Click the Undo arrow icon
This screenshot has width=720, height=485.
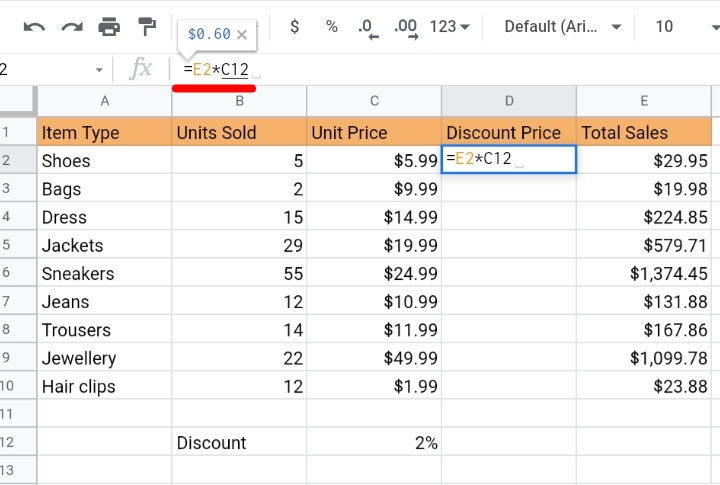(x=34, y=27)
